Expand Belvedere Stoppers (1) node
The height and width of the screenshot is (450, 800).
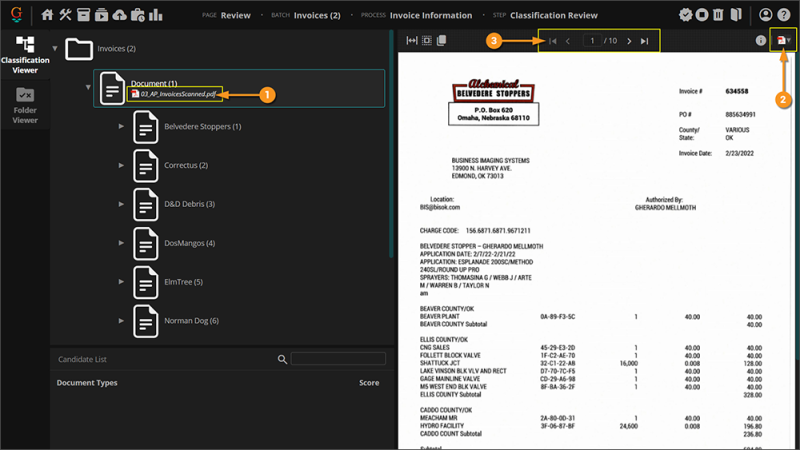tap(121, 126)
